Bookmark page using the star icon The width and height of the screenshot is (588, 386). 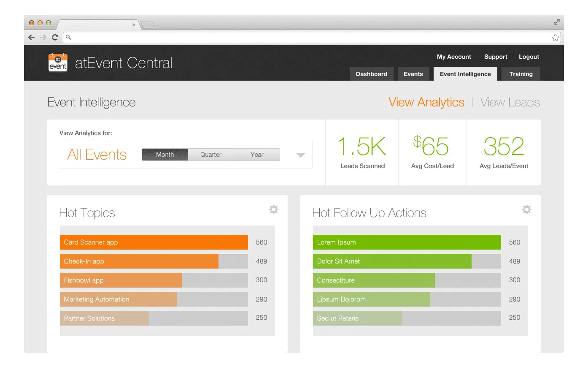555,38
